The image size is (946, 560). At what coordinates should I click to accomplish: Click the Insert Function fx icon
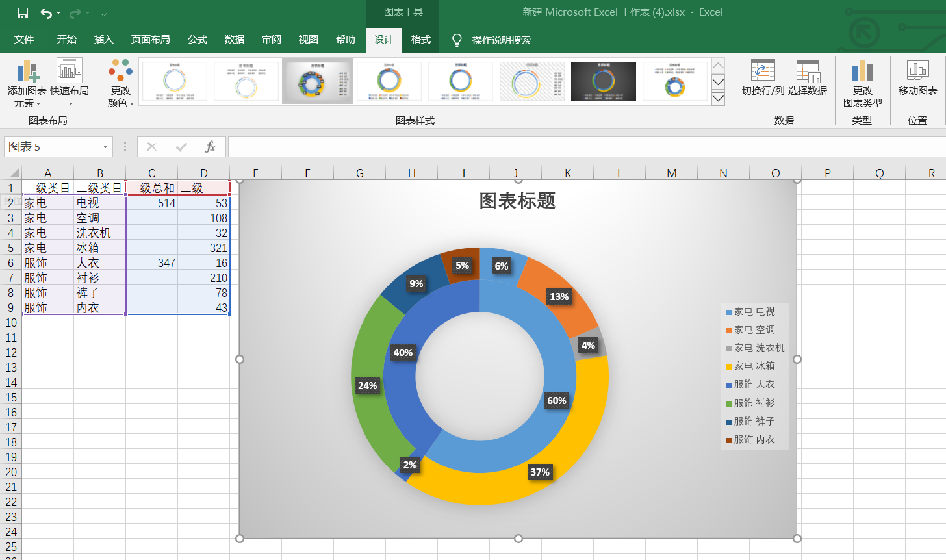(x=210, y=147)
